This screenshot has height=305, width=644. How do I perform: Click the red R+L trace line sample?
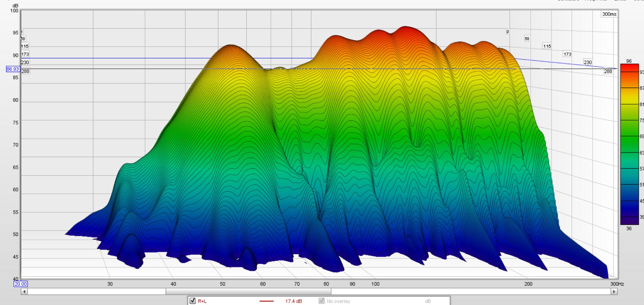tap(266, 301)
